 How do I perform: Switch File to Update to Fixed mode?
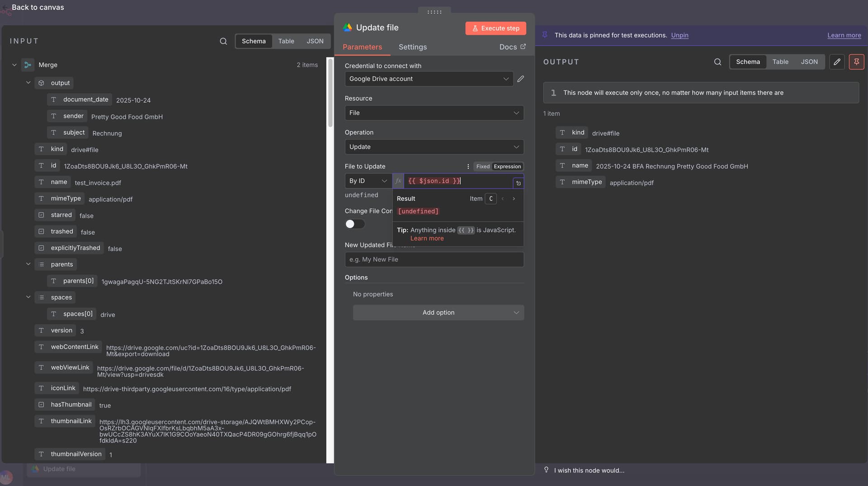(x=483, y=166)
